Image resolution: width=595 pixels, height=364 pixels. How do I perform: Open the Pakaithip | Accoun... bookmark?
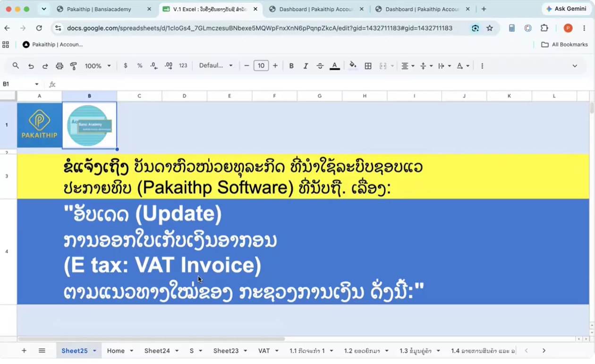point(52,44)
